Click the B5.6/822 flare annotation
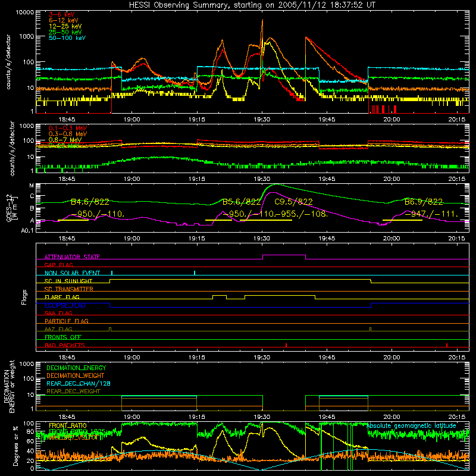The height and width of the screenshot is (476, 476). [242, 202]
